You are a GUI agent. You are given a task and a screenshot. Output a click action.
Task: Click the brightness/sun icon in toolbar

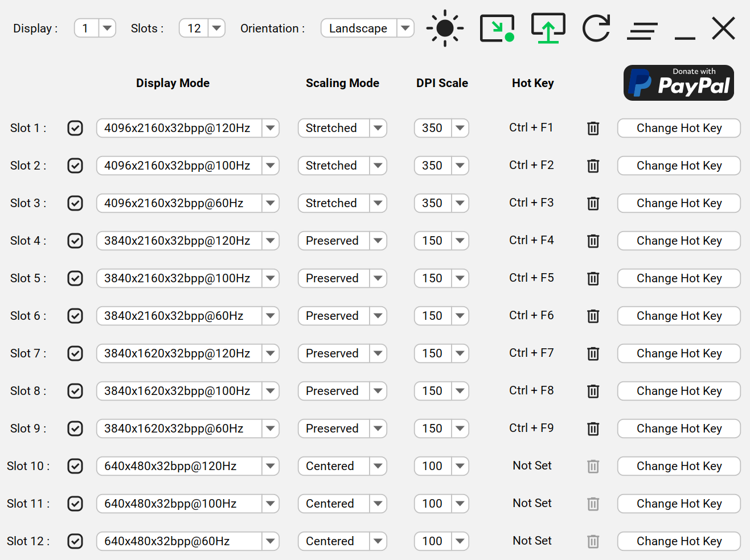[444, 28]
